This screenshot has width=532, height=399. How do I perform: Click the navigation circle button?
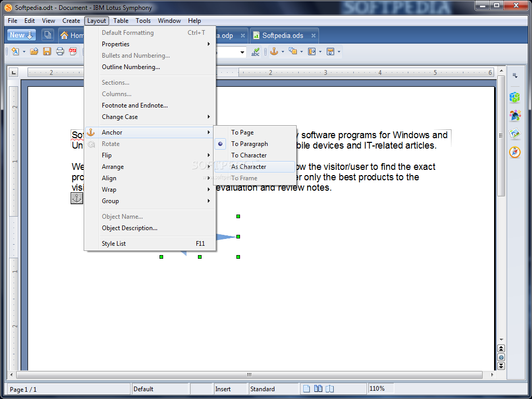501,357
